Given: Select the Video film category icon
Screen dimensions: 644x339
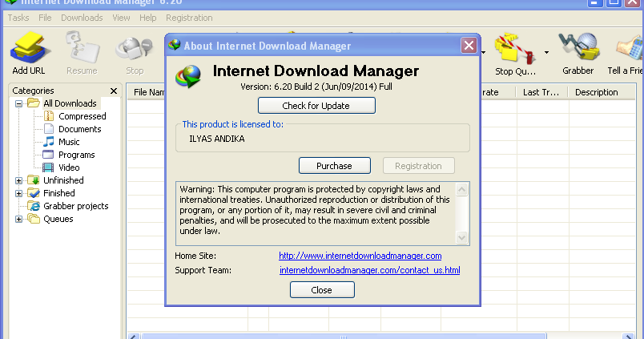Looking at the screenshot, I should 48,167.
